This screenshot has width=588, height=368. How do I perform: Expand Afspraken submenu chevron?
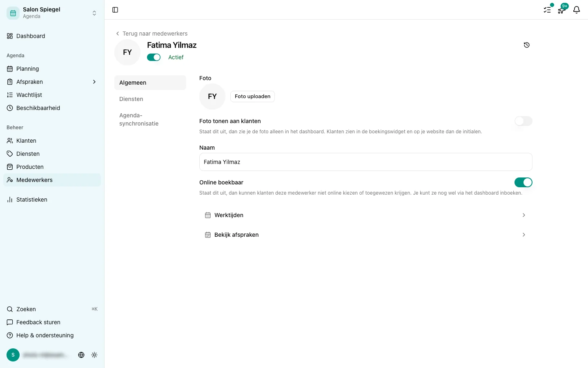(94, 82)
